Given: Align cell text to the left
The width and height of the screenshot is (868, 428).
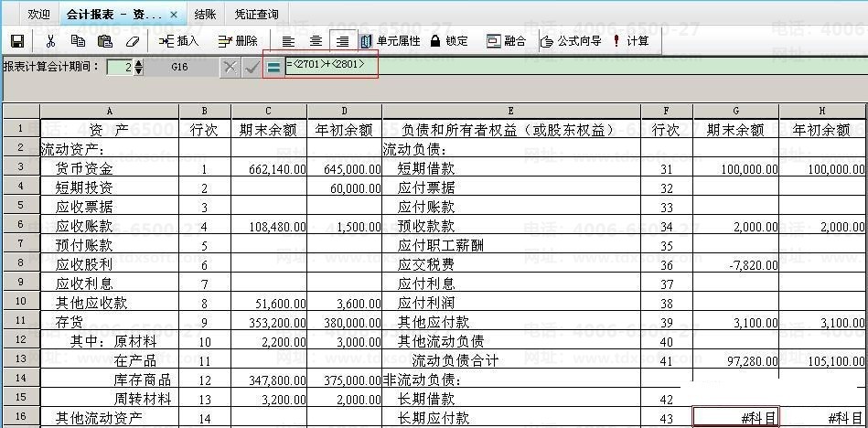Looking at the screenshot, I should pos(288,41).
